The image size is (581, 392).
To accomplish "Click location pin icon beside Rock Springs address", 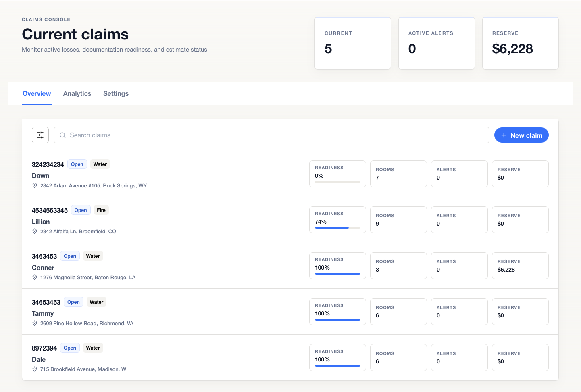I will [35, 186].
